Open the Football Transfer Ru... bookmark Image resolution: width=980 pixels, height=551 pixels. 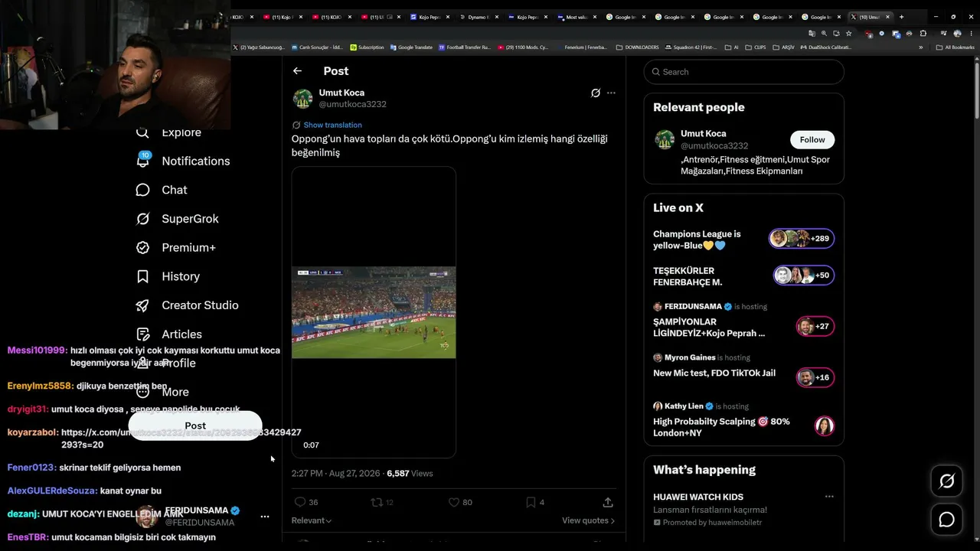point(465,47)
